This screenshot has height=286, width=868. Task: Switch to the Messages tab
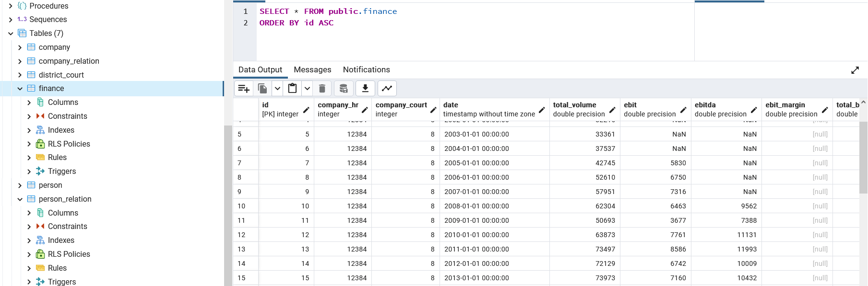pyautogui.click(x=312, y=70)
